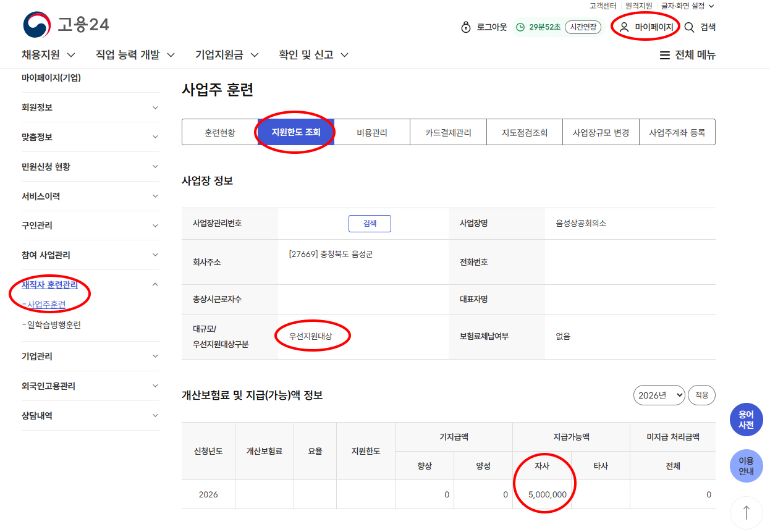Screen dimensions: 770x532
Task: Open 용어사전 floating button
Action: [x=746, y=420]
